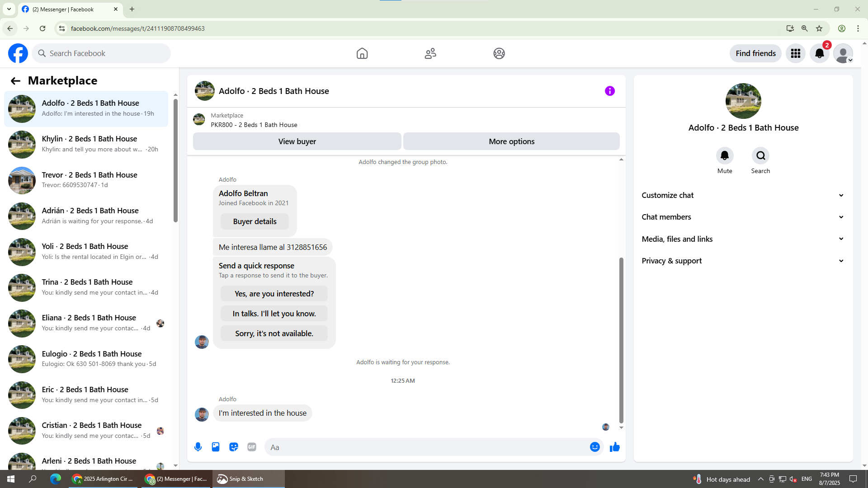
Task: Open the Hot days ahead weather widget
Action: [722, 479]
